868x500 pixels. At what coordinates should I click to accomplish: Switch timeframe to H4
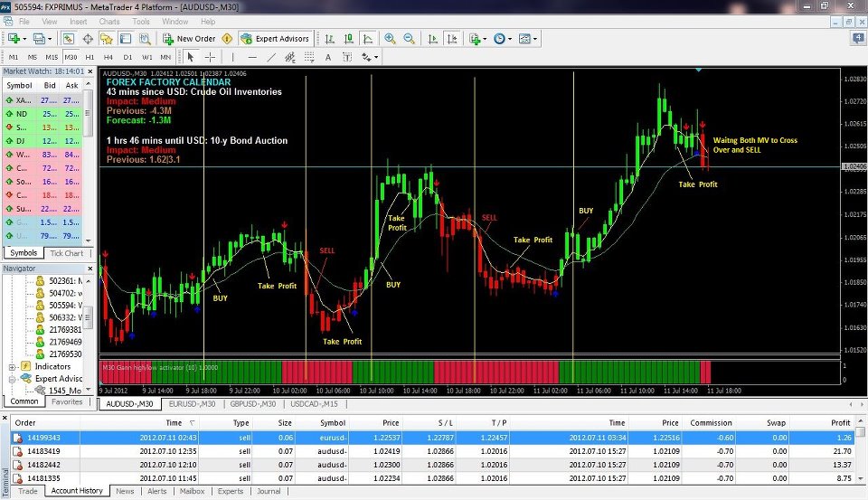[108, 57]
